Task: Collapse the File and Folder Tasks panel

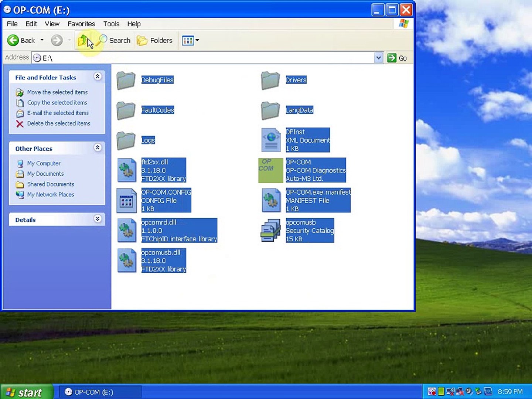Action: (98, 76)
